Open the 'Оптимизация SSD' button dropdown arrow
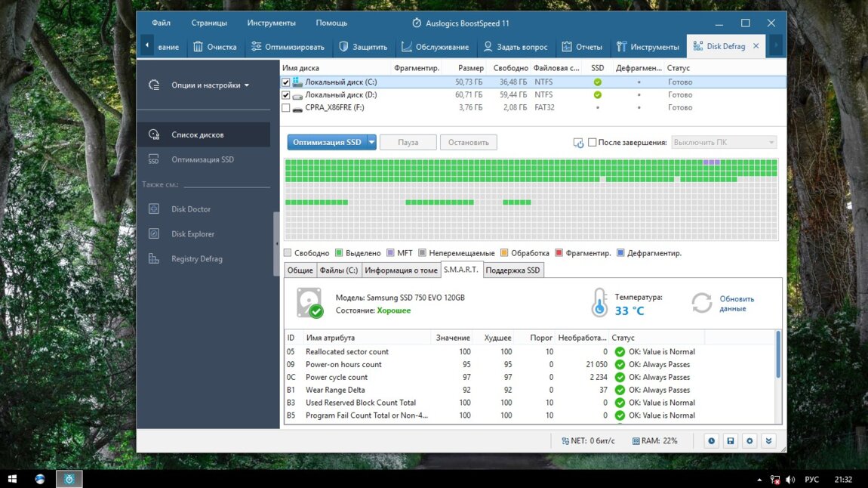 pos(371,142)
